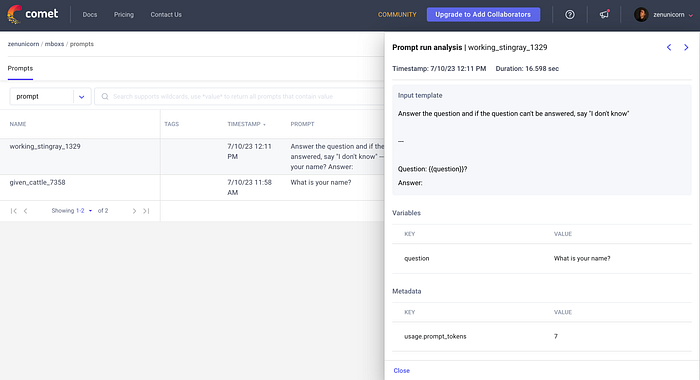The image size is (700, 380).
Task: Open the zenunicorn account menu chevron
Action: [691, 15]
